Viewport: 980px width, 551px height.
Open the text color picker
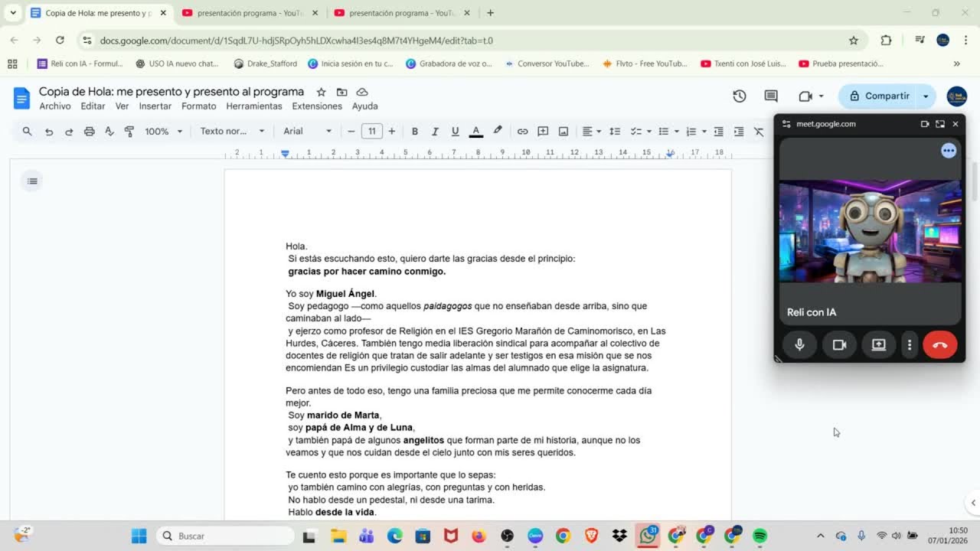(x=475, y=132)
